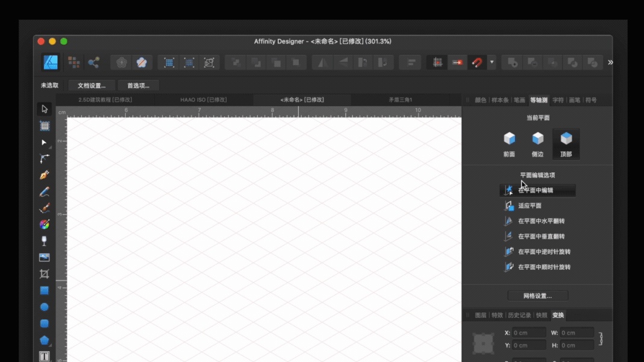The height and width of the screenshot is (362, 644).
Task: Switch to Pixel Persona
Action: click(x=74, y=63)
